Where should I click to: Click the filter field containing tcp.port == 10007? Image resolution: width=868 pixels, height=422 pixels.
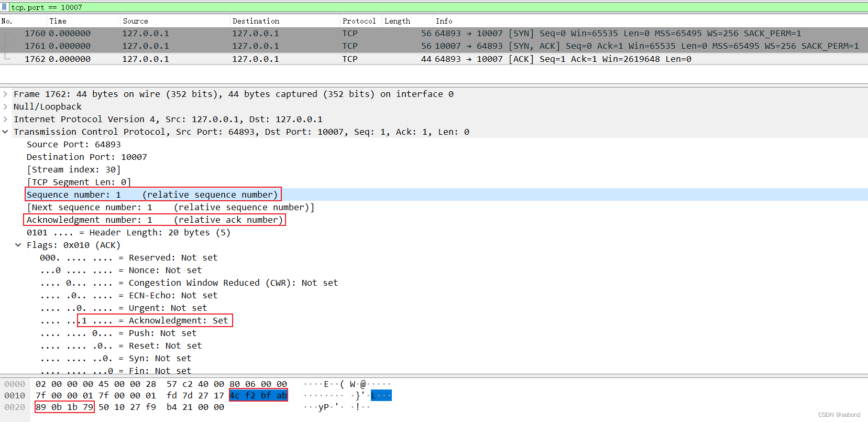(438, 7)
